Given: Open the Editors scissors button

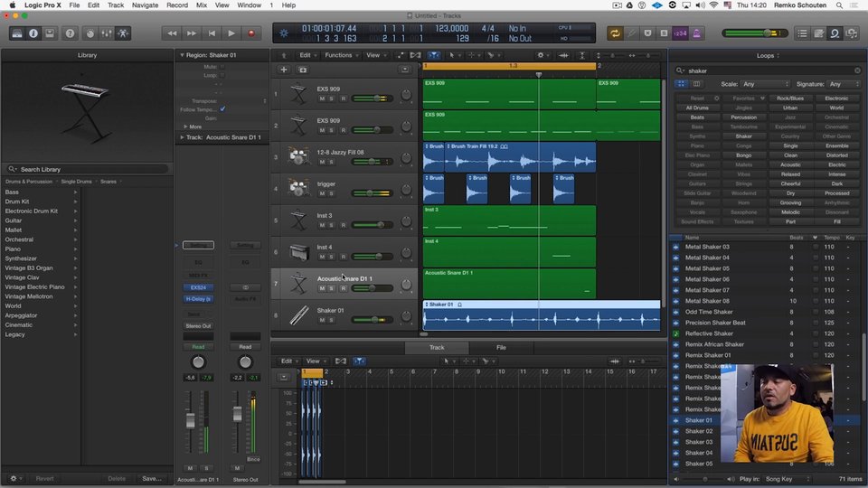Looking at the screenshot, I should pos(123,33).
